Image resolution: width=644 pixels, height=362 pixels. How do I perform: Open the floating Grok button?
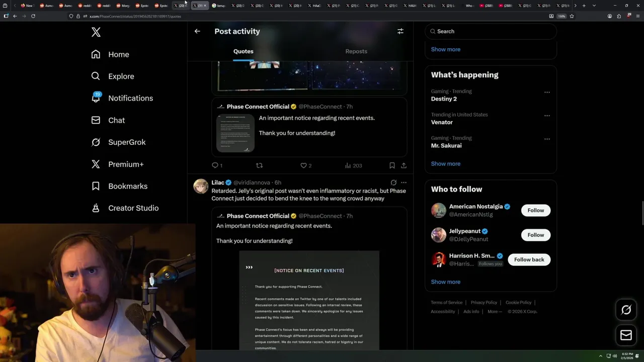pyautogui.click(x=626, y=310)
